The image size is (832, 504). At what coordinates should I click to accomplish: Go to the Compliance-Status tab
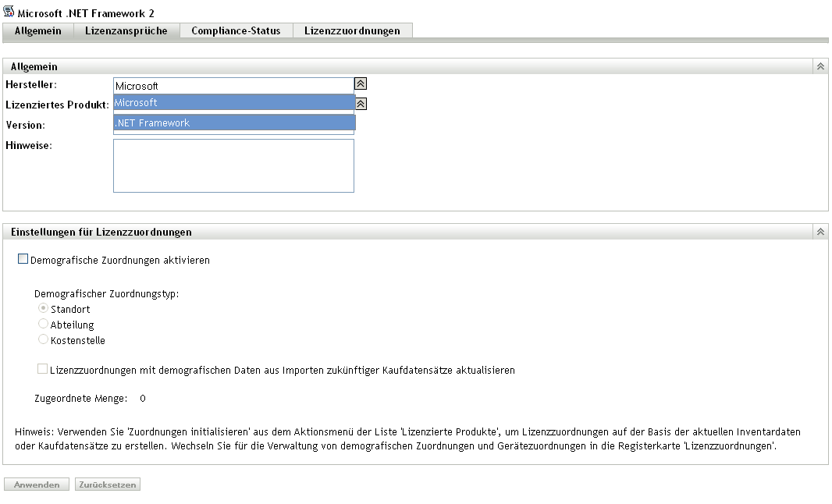tap(236, 30)
